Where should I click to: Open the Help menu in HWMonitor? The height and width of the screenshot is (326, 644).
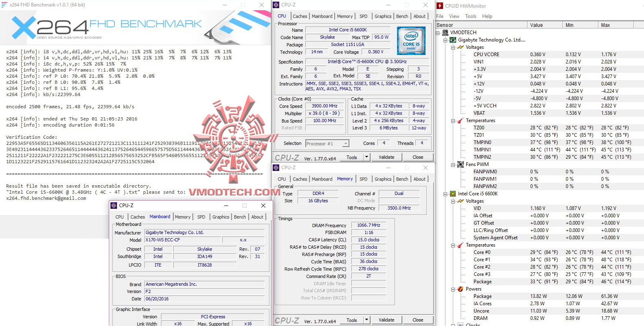pyautogui.click(x=487, y=16)
